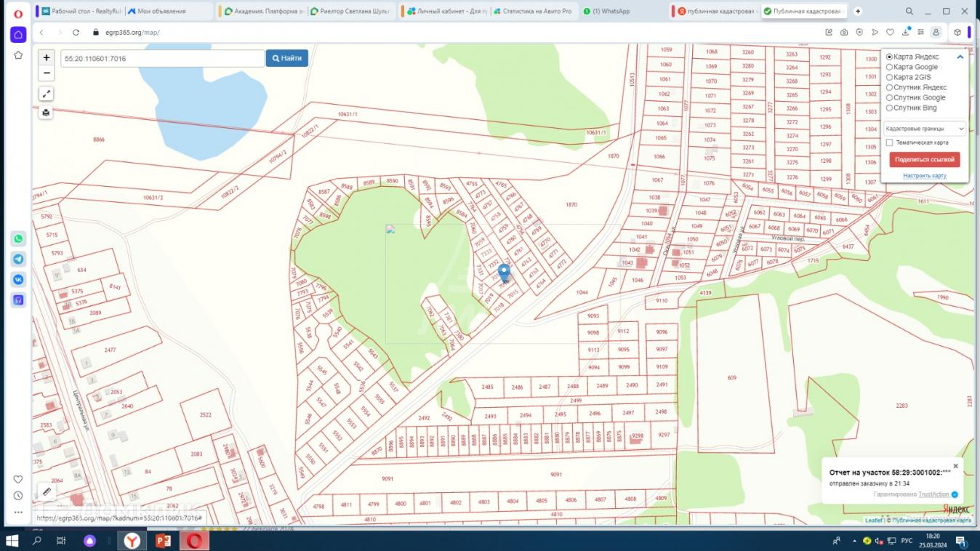Collapse the map layers panel chevron

click(960, 57)
